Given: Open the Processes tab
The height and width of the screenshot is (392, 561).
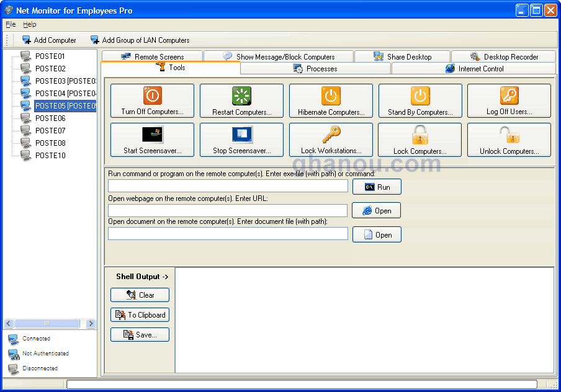Looking at the screenshot, I should [x=315, y=69].
